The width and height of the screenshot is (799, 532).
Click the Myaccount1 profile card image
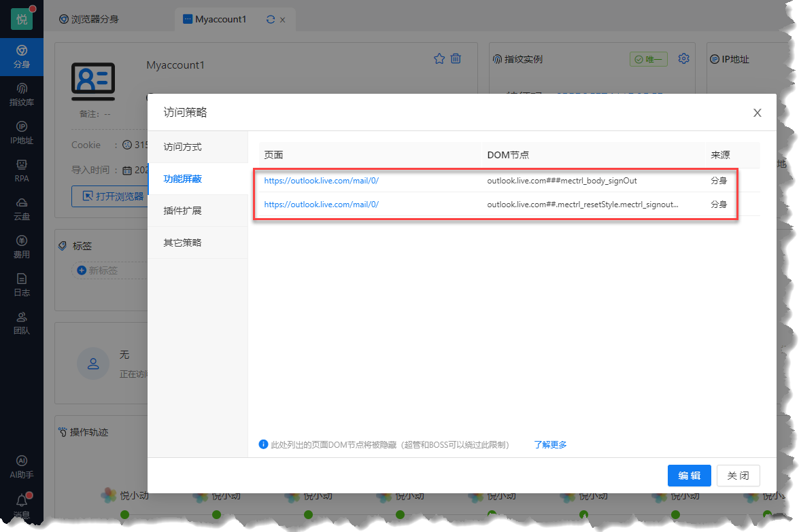(93, 82)
